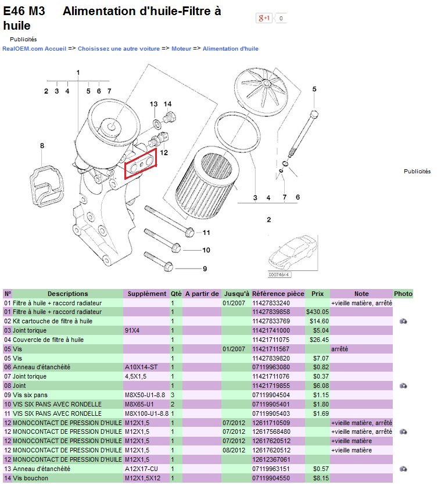The image size is (448, 485).
Task: Click the Supplément column header
Action: [147, 294]
